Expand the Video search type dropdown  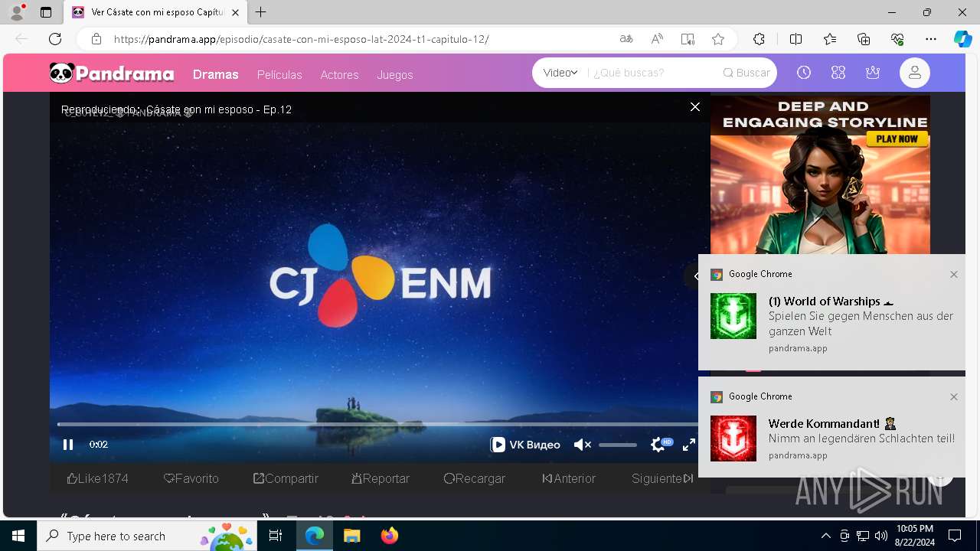pyautogui.click(x=560, y=73)
